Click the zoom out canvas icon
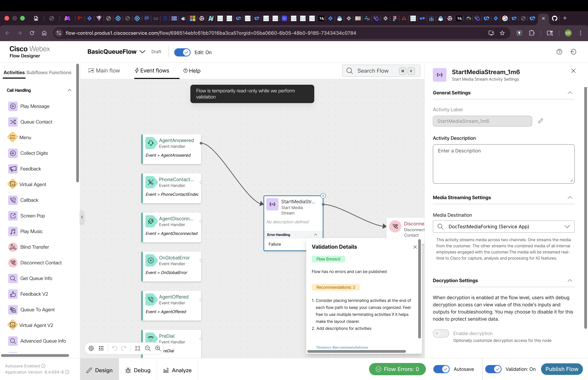Viewport: 588px width, 380px height. [x=148, y=348]
